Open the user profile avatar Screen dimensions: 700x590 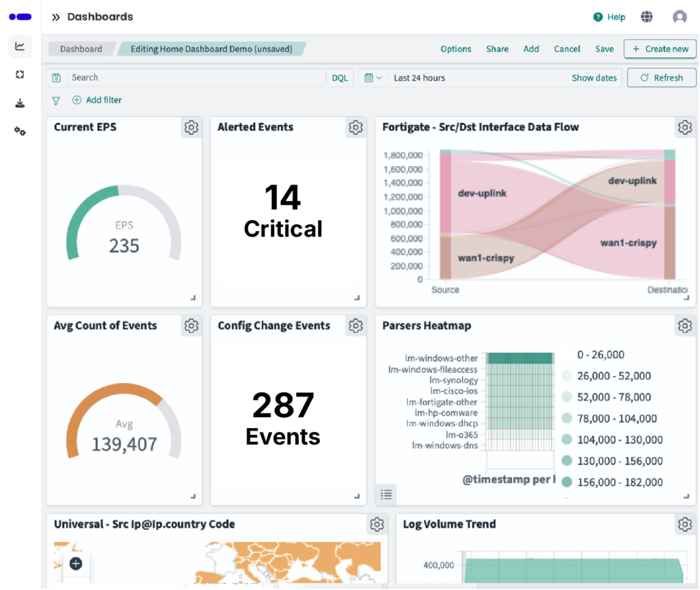679,17
